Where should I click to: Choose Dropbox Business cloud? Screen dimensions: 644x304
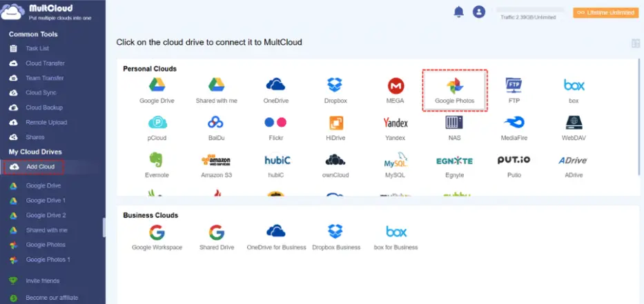(x=336, y=237)
